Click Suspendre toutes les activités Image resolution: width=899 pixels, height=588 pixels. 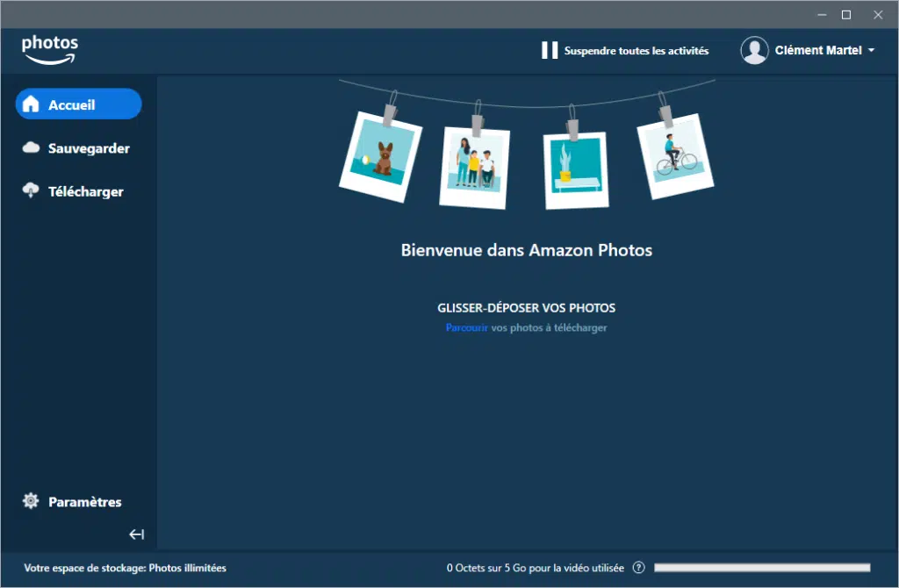[636, 51]
